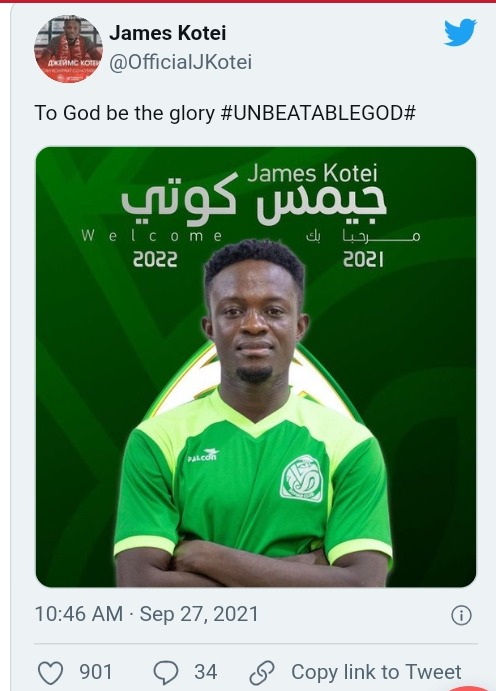Click the "2021" Arabic welcome text
The image size is (496, 691).
(363, 248)
